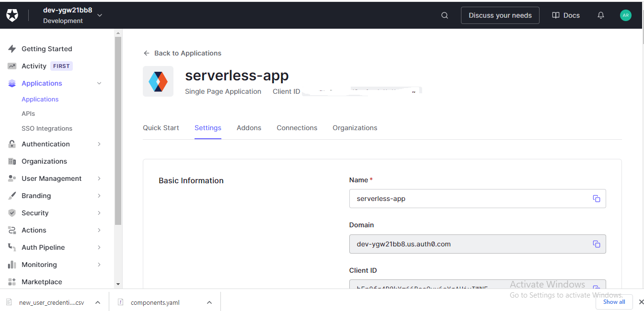
Task: Click the new_user_credentials csv file icon
Action: click(9, 302)
